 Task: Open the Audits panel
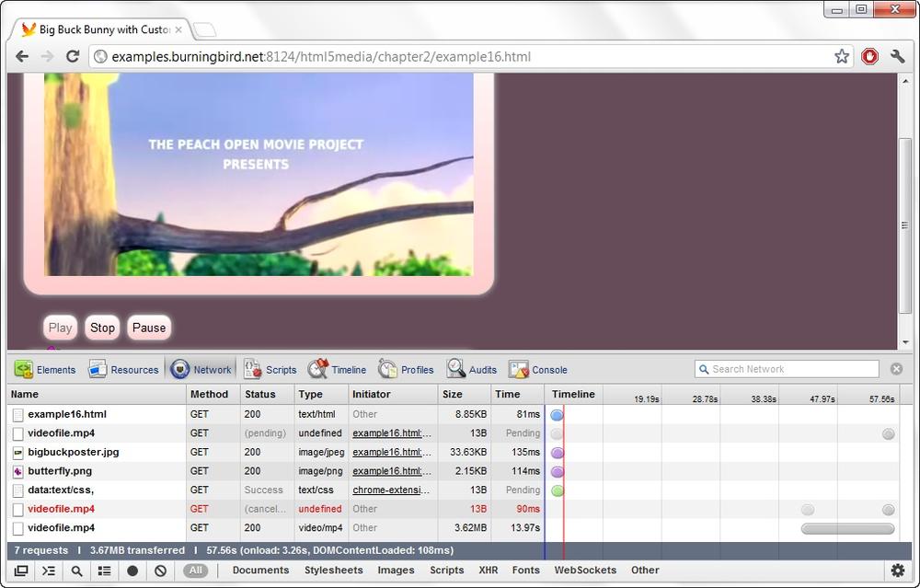[x=472, y=370]
